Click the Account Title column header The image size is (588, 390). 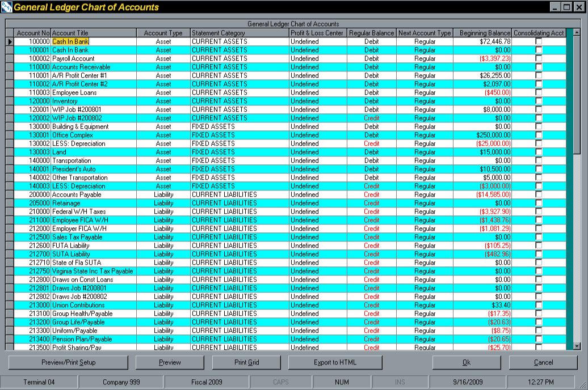coord(94,33)
